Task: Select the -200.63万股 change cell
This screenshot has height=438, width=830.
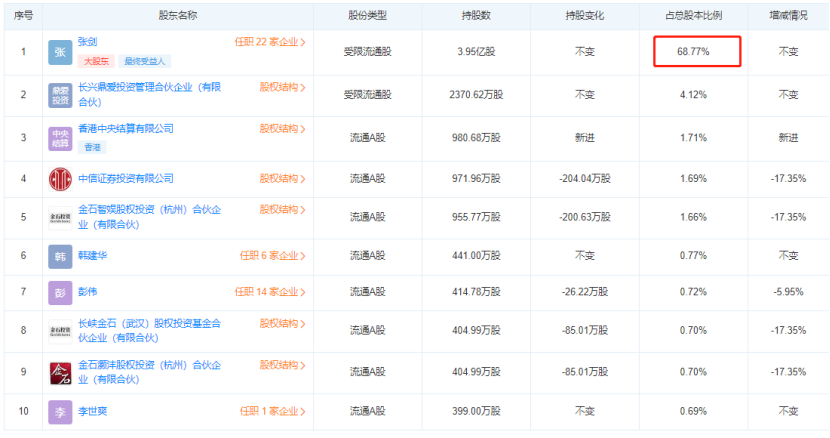Action: (x=584, y=217)
